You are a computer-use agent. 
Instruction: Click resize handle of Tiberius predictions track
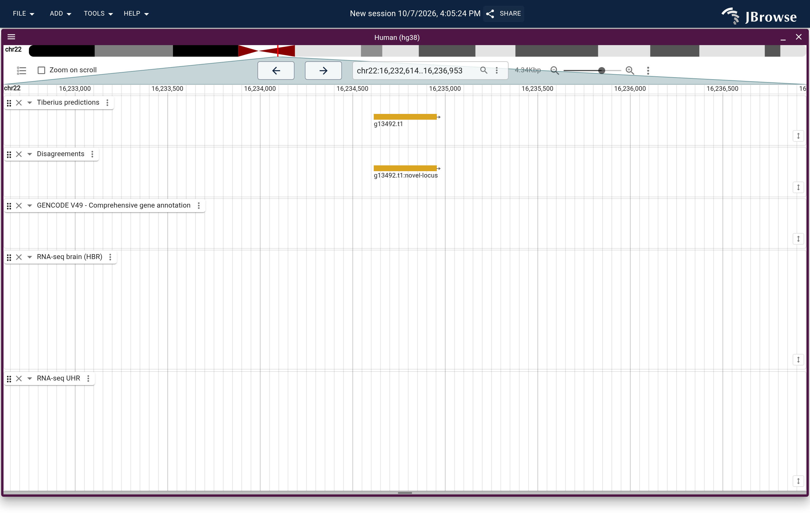798,136
